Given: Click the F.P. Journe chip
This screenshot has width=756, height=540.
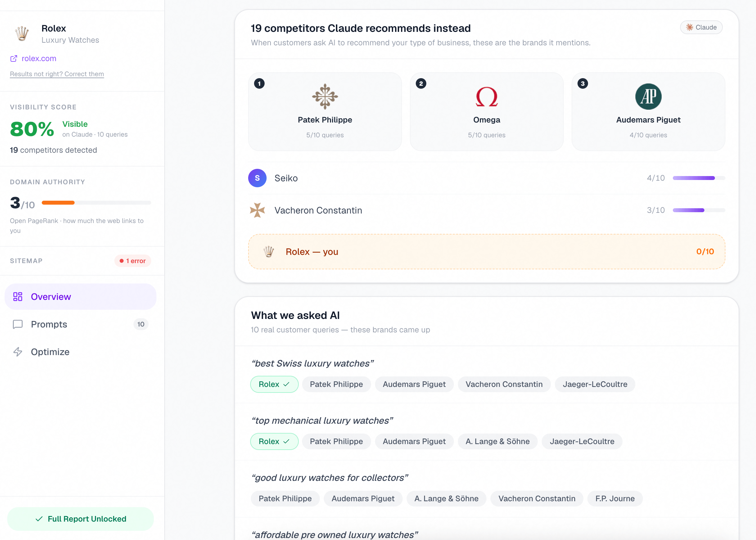Looking at the screenshot, I should coord(615,498).
